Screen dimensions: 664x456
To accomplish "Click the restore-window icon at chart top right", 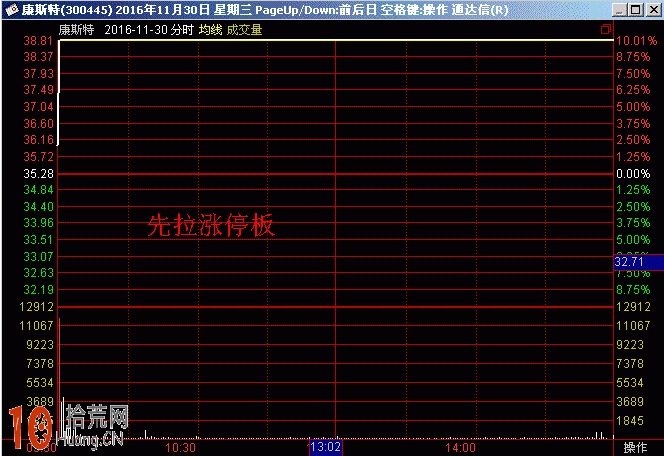I will coord(606,29).
